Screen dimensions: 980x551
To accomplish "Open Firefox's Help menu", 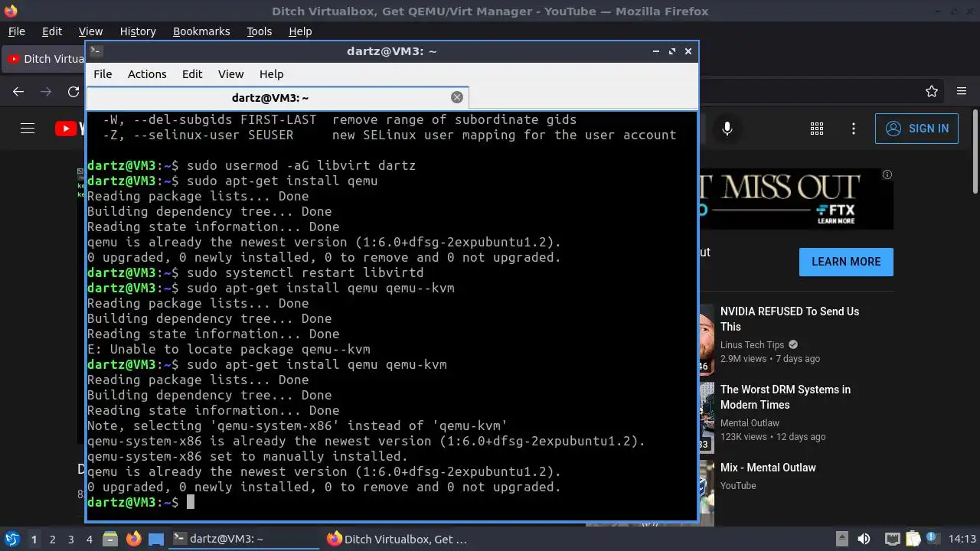I will point(300,31).
